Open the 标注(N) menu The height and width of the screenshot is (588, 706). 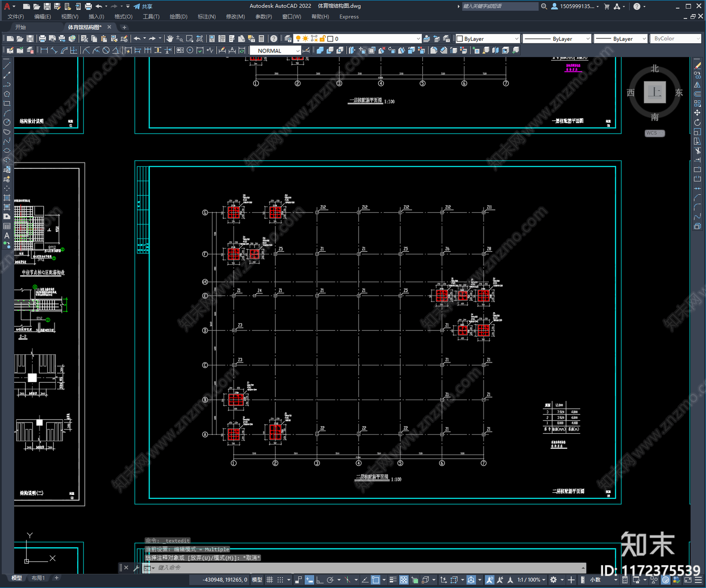(207, 17)
